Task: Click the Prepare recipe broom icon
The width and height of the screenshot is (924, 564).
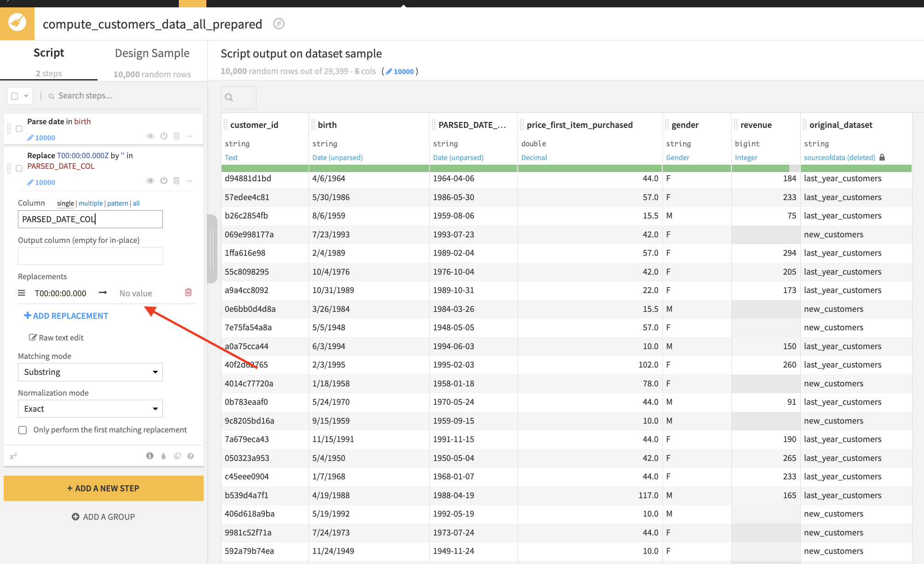Action: click(17, 23)
